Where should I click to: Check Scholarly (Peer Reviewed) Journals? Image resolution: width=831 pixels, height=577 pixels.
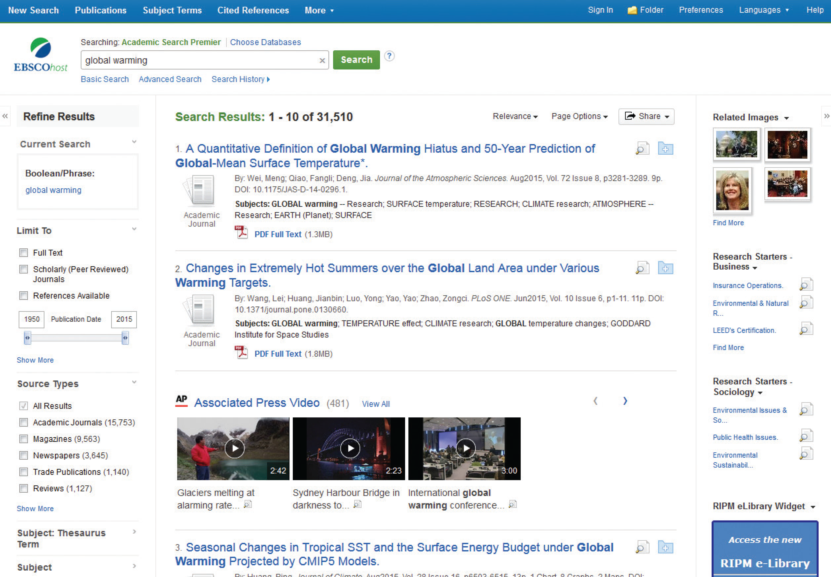click(x=23, y=268)
